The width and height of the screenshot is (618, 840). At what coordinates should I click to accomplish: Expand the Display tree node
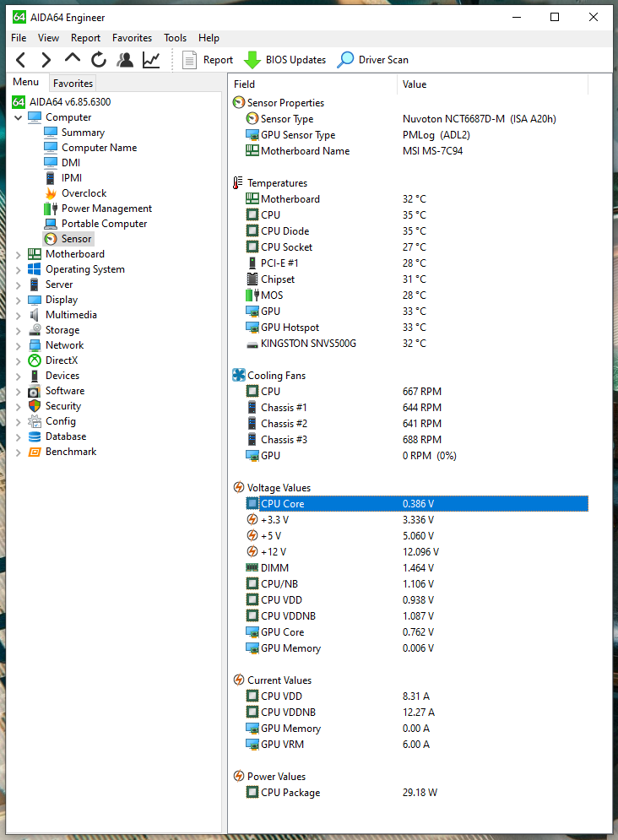click(x=19, y=300)
